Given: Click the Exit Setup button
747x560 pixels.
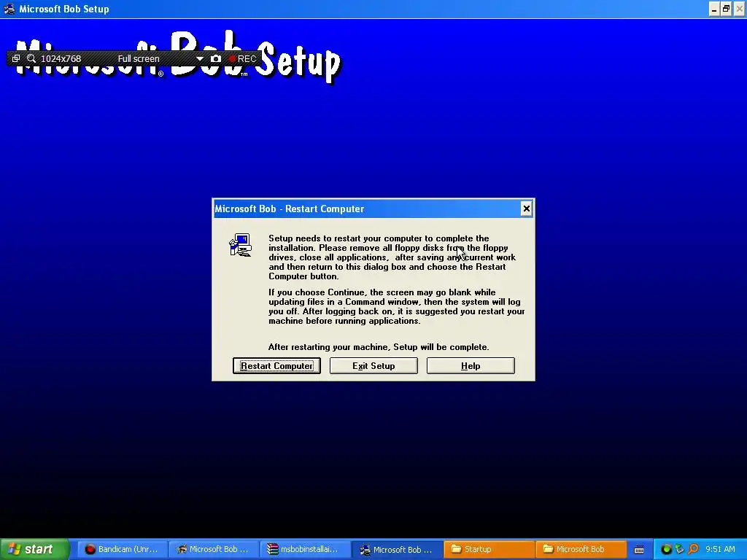Looking at the screenshot, I should 373,366.
